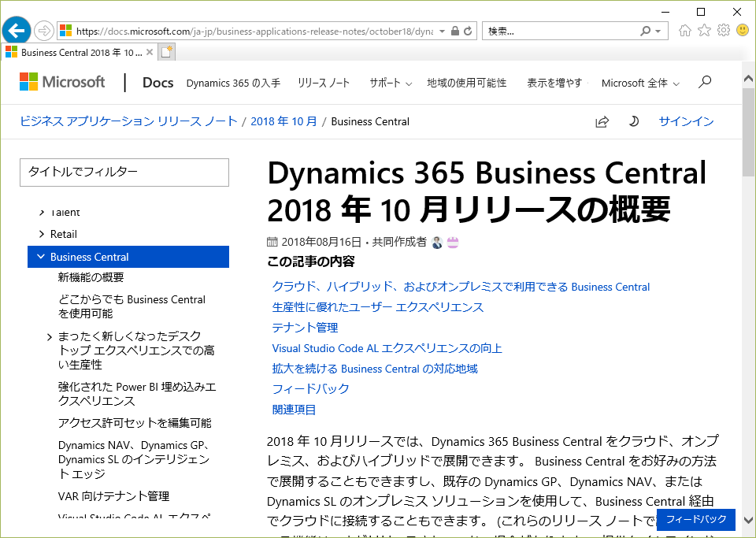Collapse the Business Central tree node
This screenshot has height=538, width=756.
[x=41, y=257]
